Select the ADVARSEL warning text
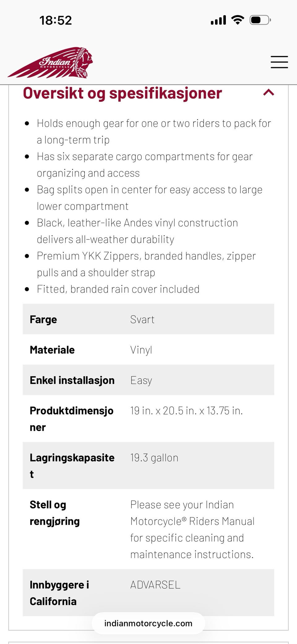297x644 pixels. pyautogui.click(x=155, y=585)
